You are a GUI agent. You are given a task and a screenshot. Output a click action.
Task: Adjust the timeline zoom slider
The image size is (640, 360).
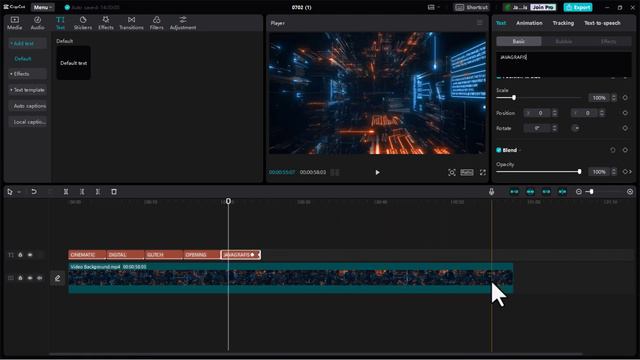pyautogui.click(x=591, y=191)
